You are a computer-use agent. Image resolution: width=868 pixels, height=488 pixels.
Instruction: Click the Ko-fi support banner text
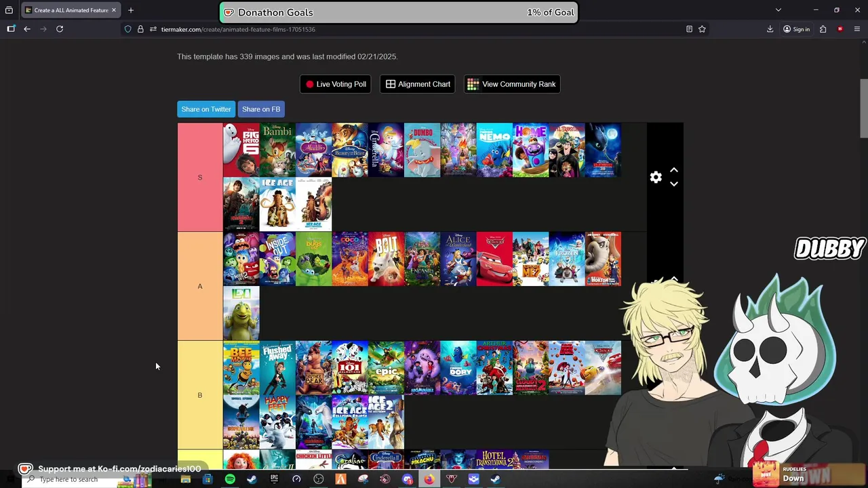coord(119,468)
